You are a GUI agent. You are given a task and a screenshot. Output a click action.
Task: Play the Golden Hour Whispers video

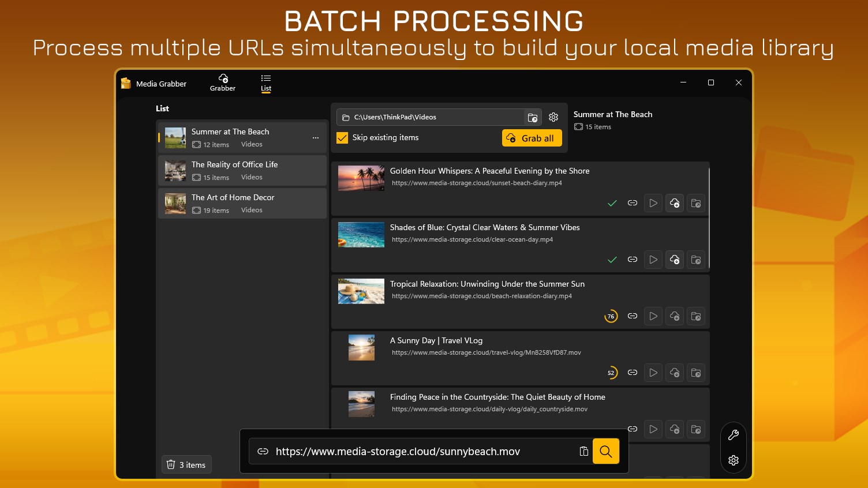point(653,203)
